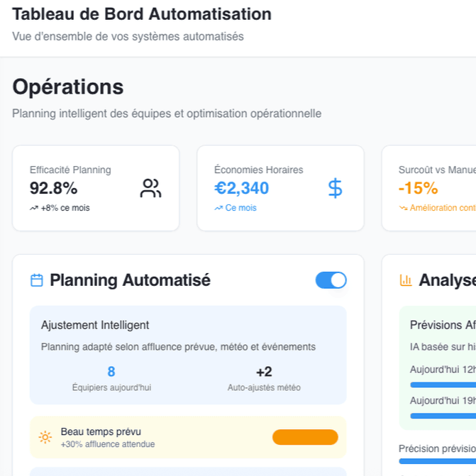Click the Aujourd'hui 19h forecast progress bar

coord(443,416)
